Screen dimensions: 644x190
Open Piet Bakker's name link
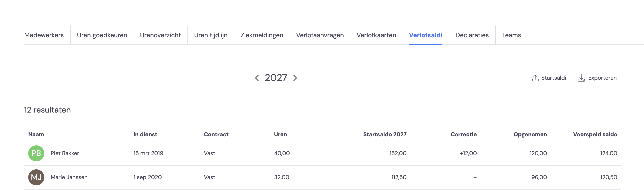click(x=65, y=153)
